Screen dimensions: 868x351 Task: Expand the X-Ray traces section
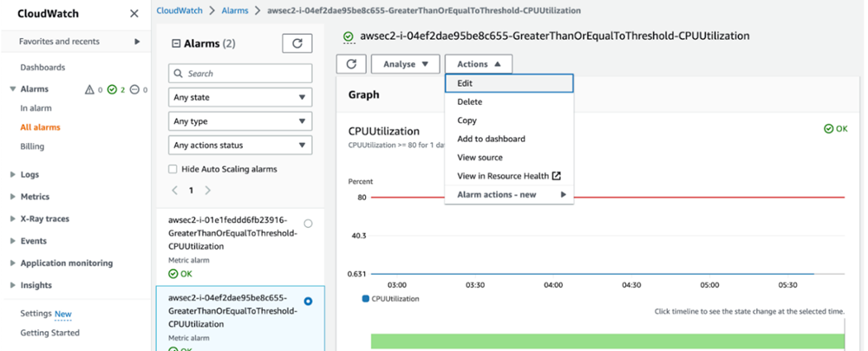tap(12, 218)
